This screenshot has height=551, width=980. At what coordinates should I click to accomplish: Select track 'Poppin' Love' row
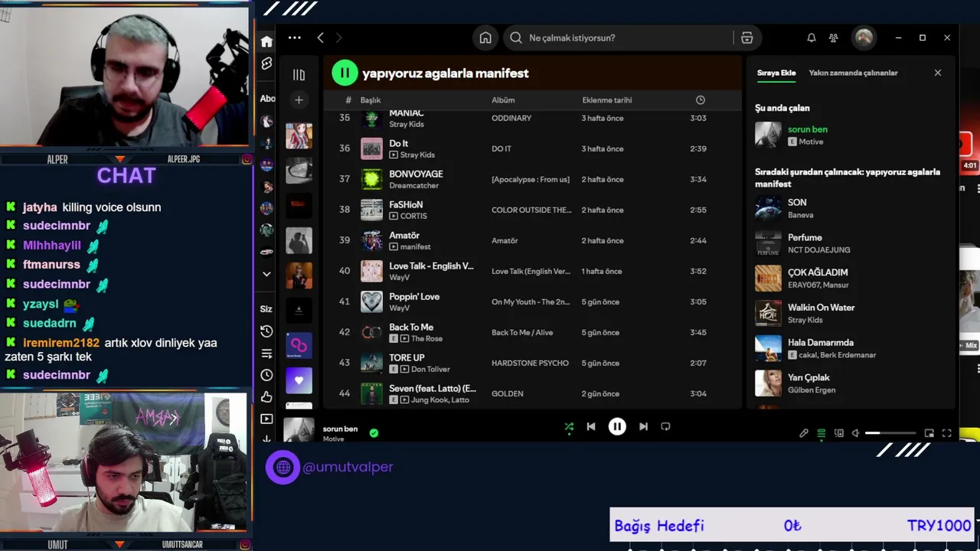(x=532, y=302)
